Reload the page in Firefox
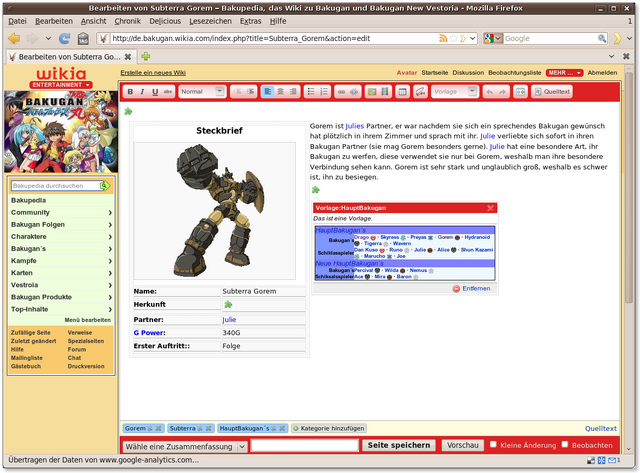 pyautogui.click(x=64, y=39)
